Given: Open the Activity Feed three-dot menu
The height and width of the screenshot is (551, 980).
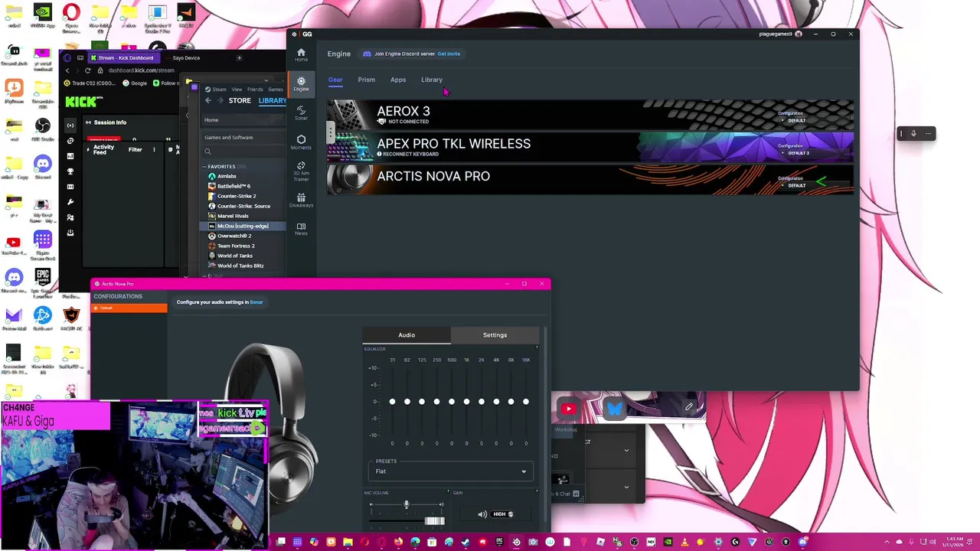Looking at the screenshot, I should point(154,149).
